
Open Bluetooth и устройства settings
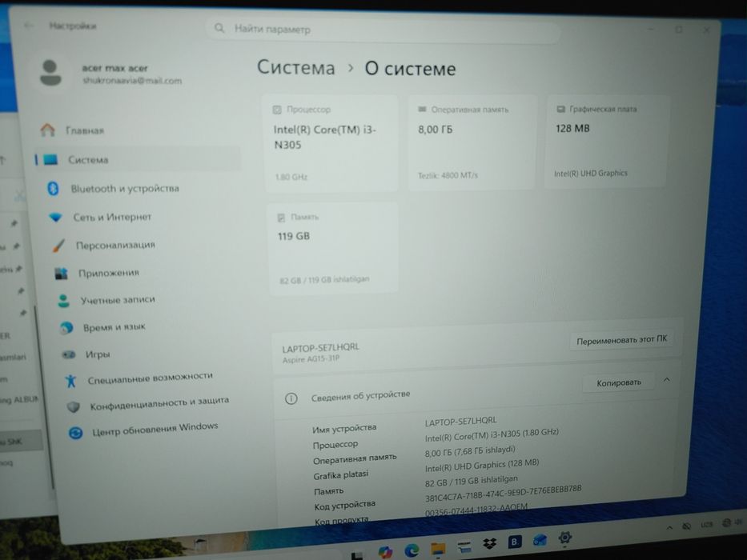(x=114, y=189)
